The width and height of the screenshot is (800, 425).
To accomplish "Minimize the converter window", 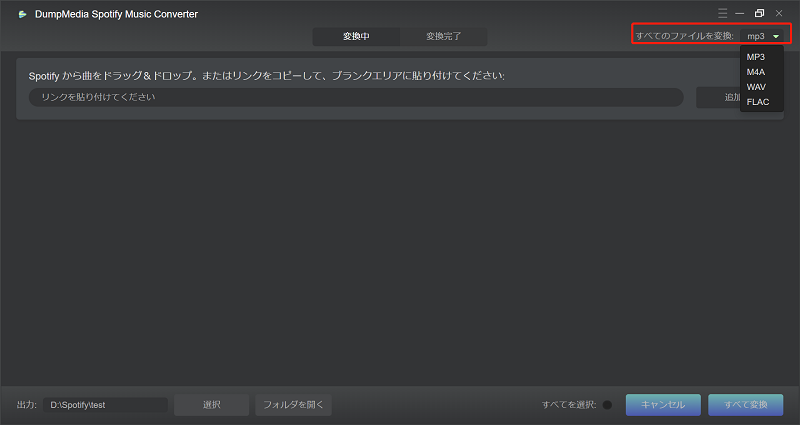I will [x=740, y=13].
